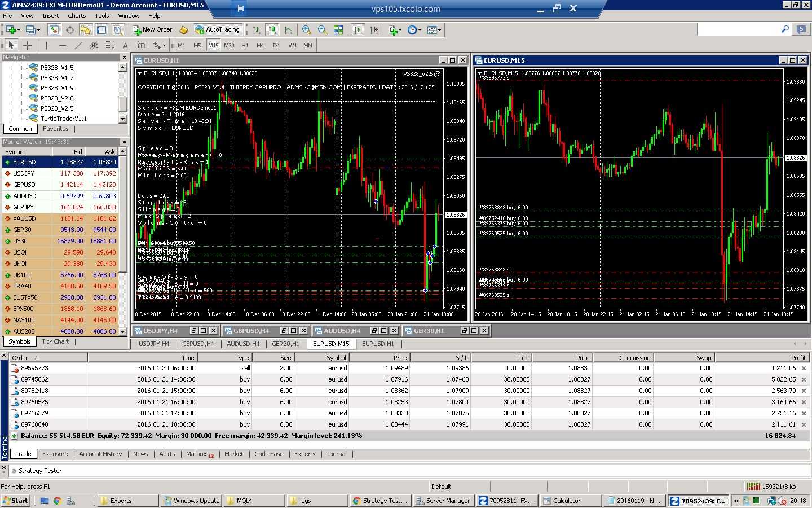Tile chart windows using toolbar icon
The height and width of the screenshot is (508, 812).
(x=338, y=30)
